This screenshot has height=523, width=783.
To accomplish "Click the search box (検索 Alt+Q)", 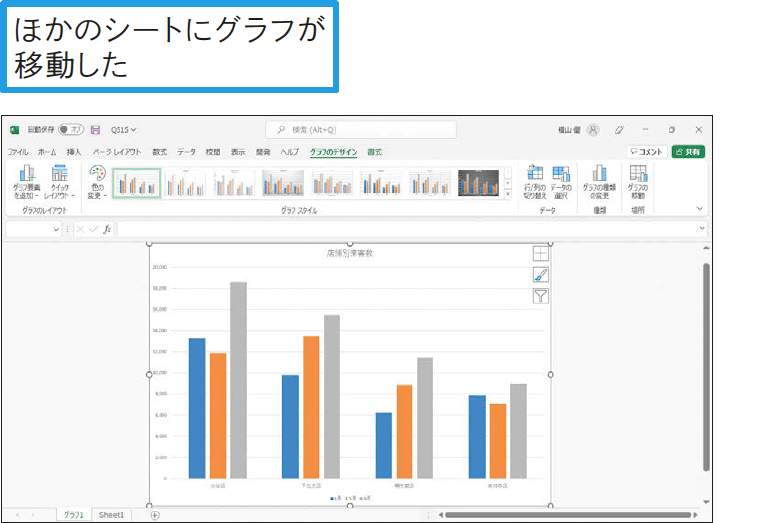I will [x=361, y=130].
